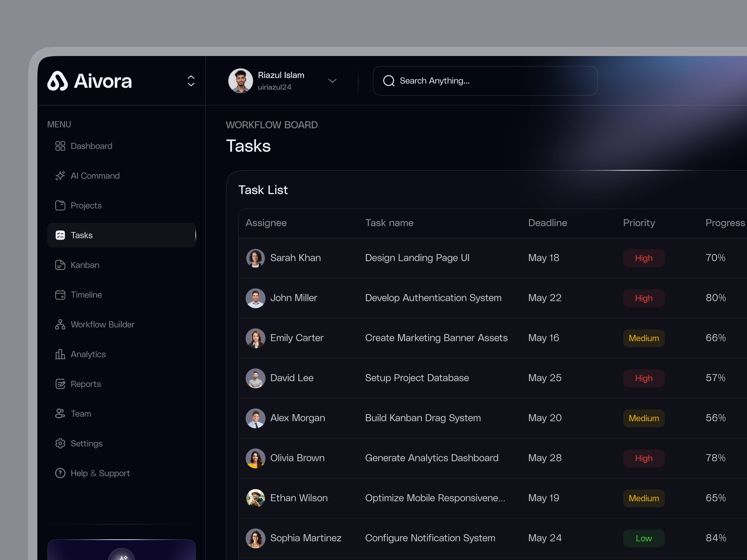Viewport: 747px width, 560px height.
Task: Click High priority badge for John Miller
Action: coord(644,298)
